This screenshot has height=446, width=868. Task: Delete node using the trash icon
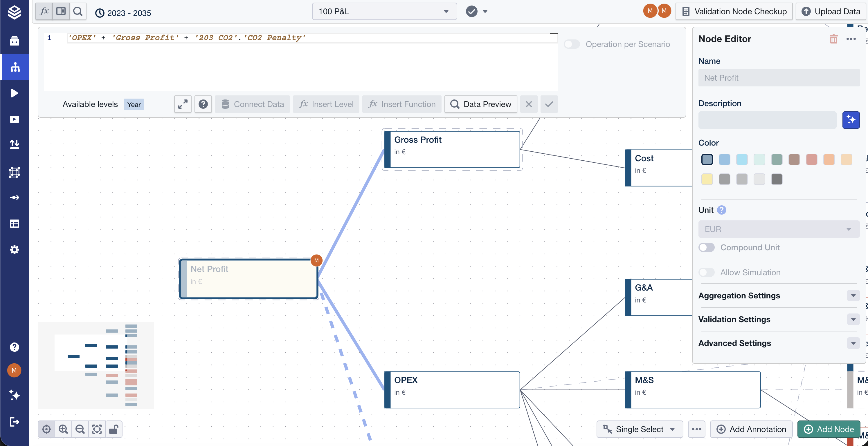833,39
